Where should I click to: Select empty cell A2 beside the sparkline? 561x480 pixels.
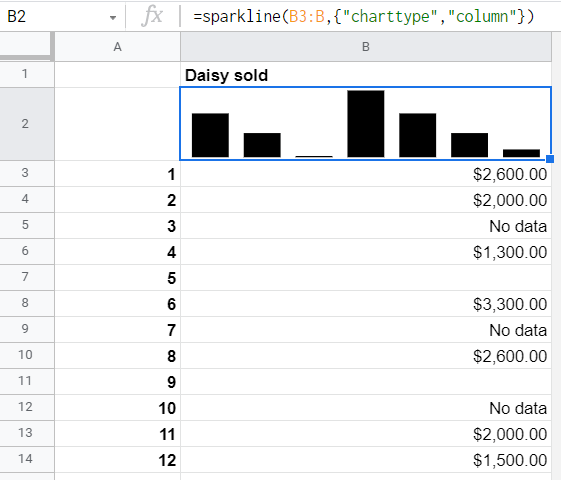(117, 124)
